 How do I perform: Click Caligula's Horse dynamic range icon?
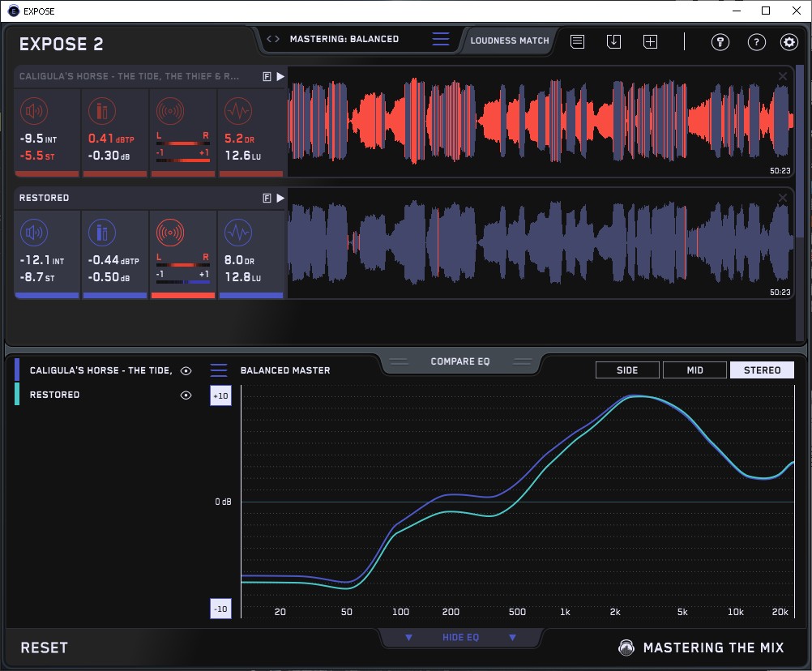(x=238, y=111)
